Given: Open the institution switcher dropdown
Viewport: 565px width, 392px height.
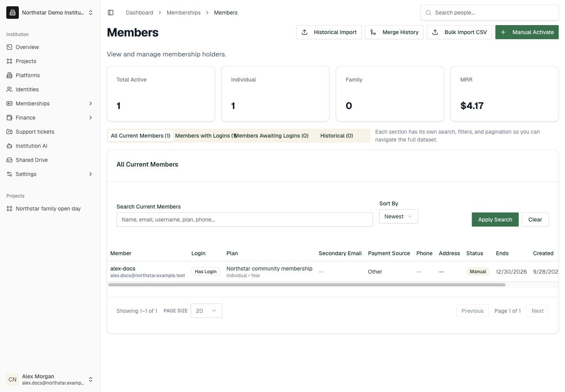Looking at the screenshot, I should pos(50,13).
